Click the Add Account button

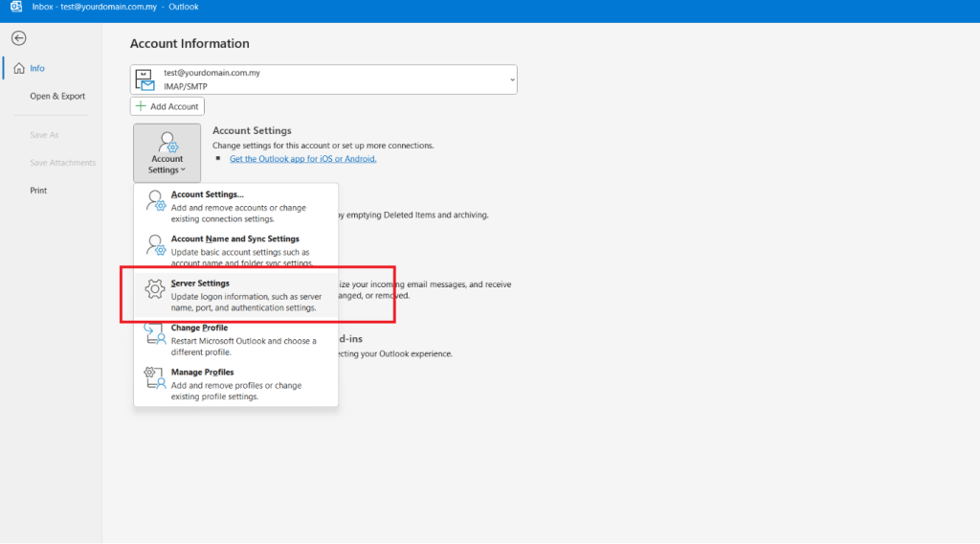[167, 106]
